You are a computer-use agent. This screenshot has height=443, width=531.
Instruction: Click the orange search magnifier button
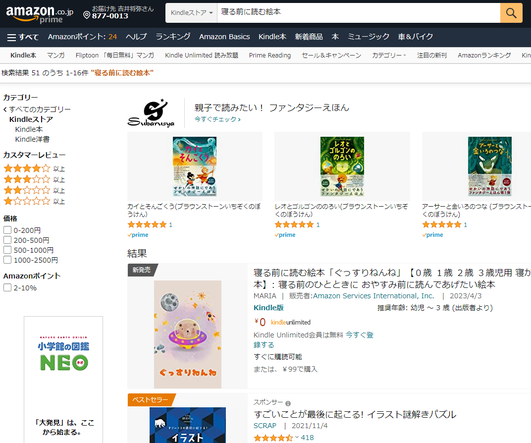pyautogui.click(x=511, y=13)
